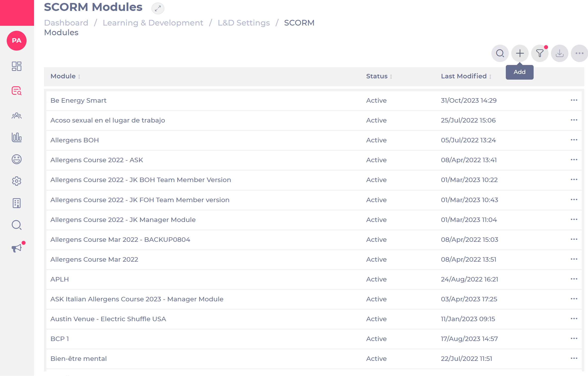
Task: Open row menu for Be Energy Smart
Action: [x=574, y=100]
